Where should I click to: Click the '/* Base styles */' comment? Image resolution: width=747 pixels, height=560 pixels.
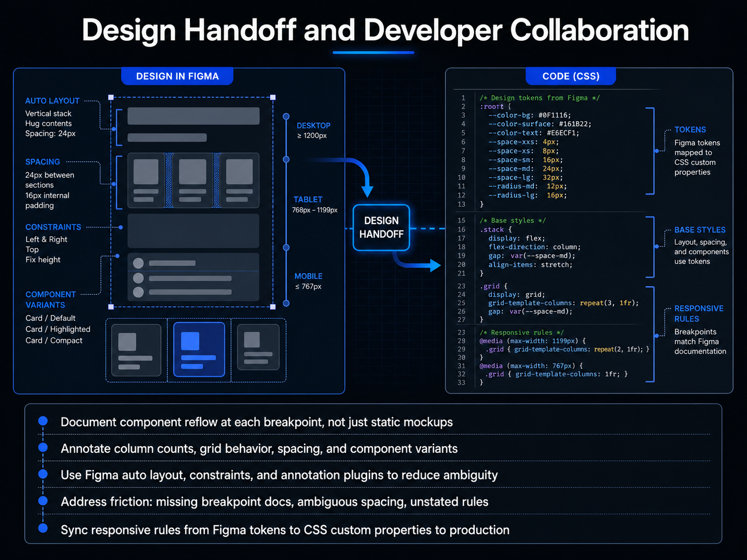[x=513, y=221]
